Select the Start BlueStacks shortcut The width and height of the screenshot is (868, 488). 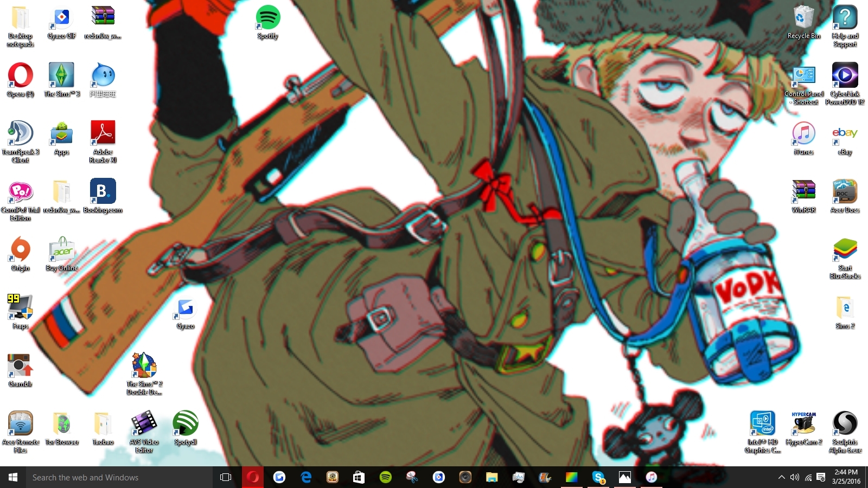pyautogui.click(x=845, y=258)
